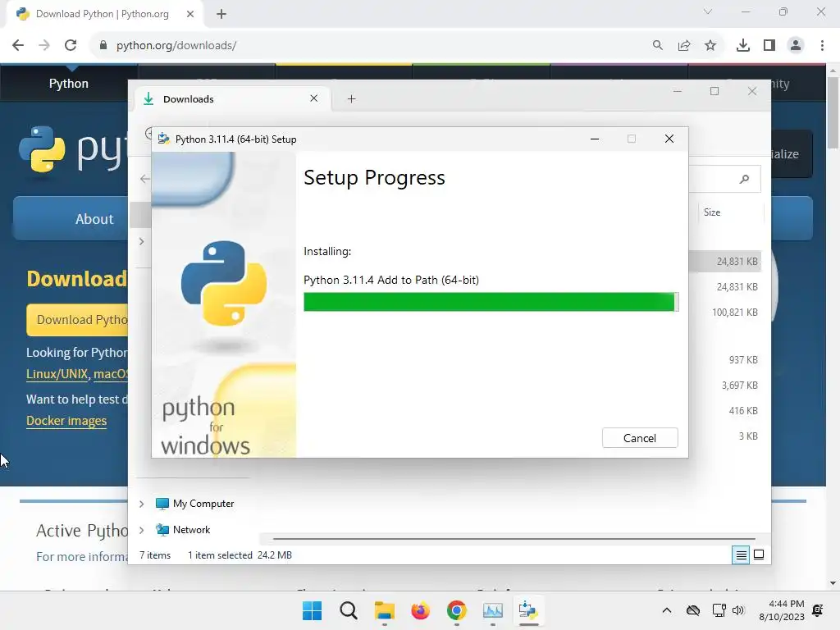Open Chrome tab search chevron
840x630 pixels.
coord(708,11)
